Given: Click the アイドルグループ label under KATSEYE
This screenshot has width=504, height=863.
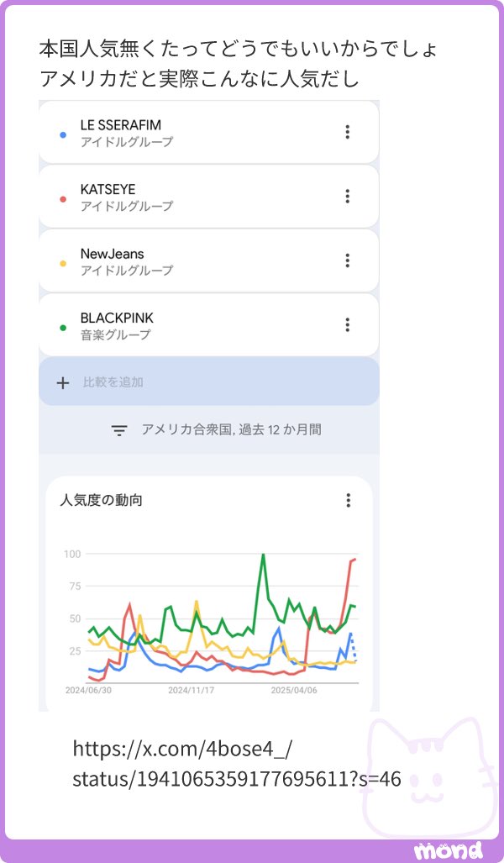Looking at the screenshot, I should (x=127, y=207).
